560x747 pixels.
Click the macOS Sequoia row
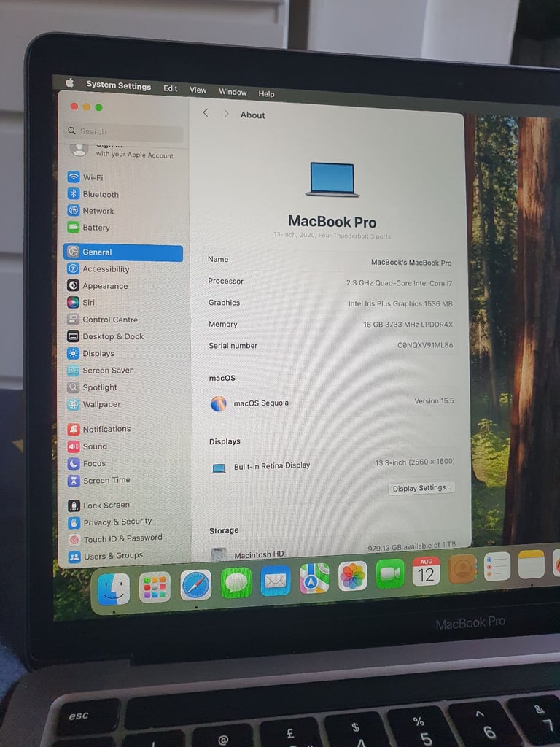pos(332,403)
